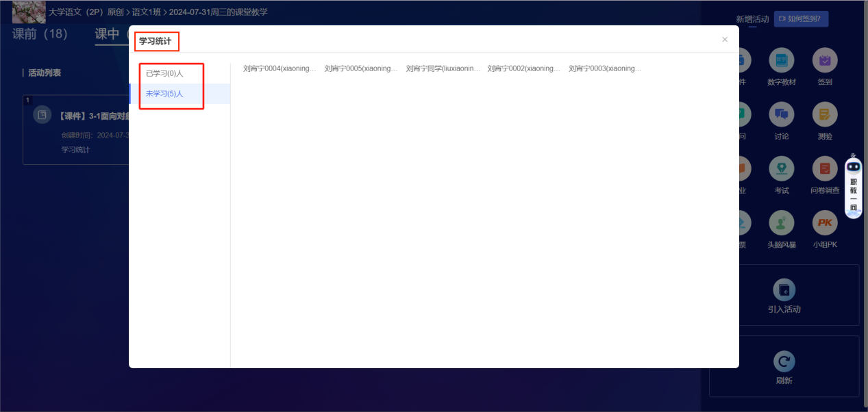868x412 pixels.
Task: Select student 刘宵宁0003 in the list
Action: click(606, 68)
